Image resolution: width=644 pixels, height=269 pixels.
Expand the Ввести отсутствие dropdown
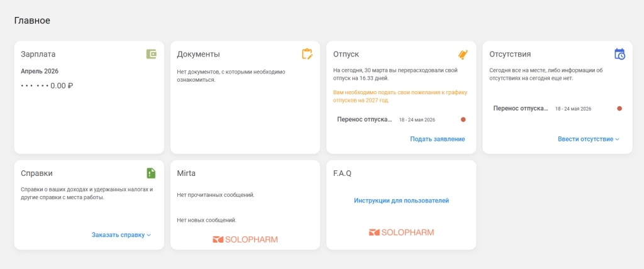[588, 140]
